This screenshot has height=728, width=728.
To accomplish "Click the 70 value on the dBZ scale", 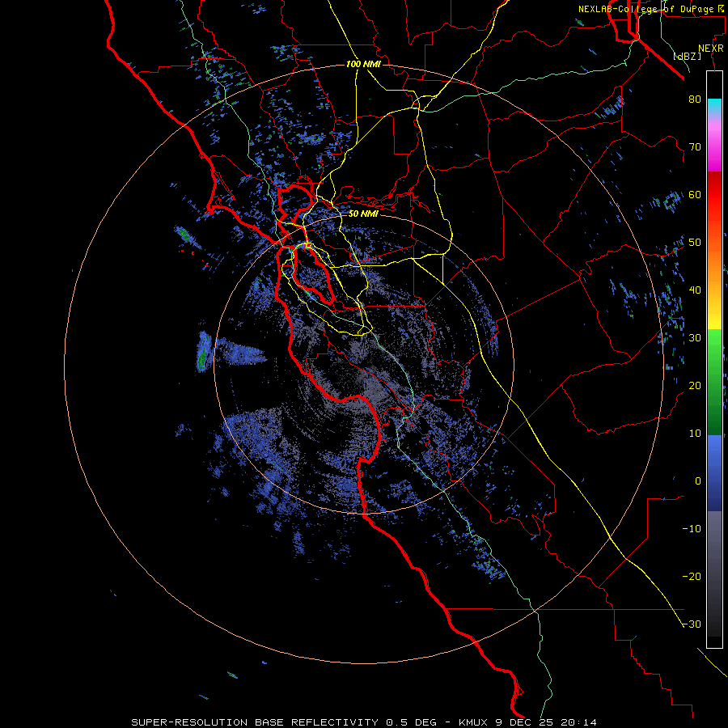I will tap(695, 146).
